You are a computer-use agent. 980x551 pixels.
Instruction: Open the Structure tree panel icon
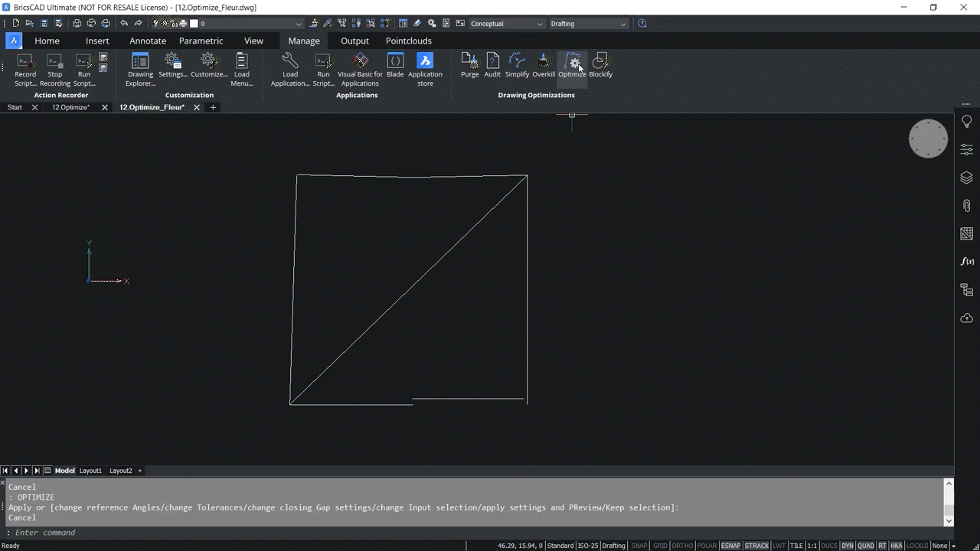pos(967,290)
